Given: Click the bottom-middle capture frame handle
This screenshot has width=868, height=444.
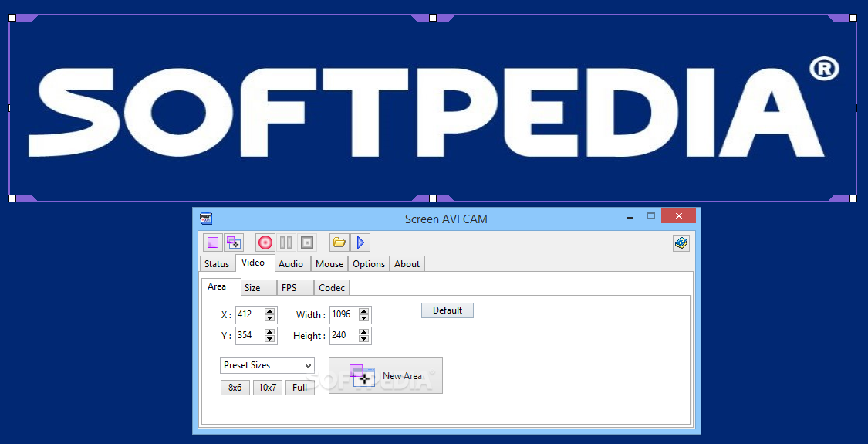Looking at the screenshot, I should (x=433, y=198).
